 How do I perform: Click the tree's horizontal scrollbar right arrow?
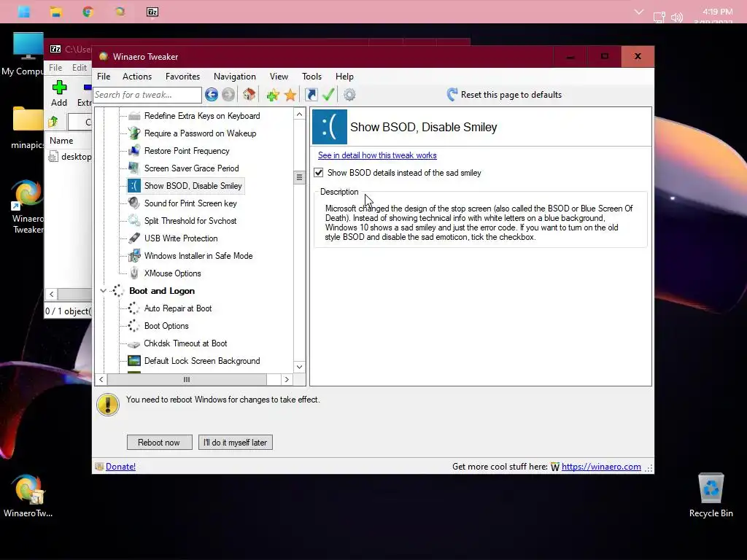pos(287,379)
